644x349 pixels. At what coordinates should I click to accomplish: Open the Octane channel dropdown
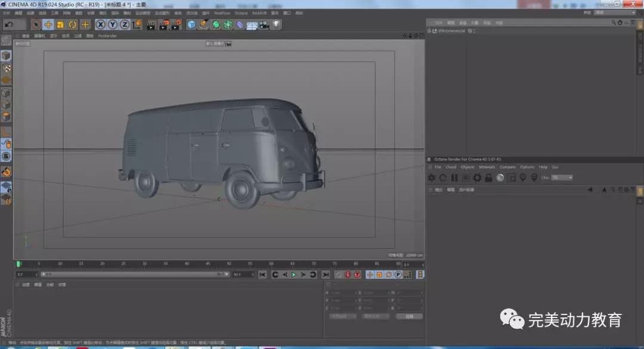click(x=562, y=177)
